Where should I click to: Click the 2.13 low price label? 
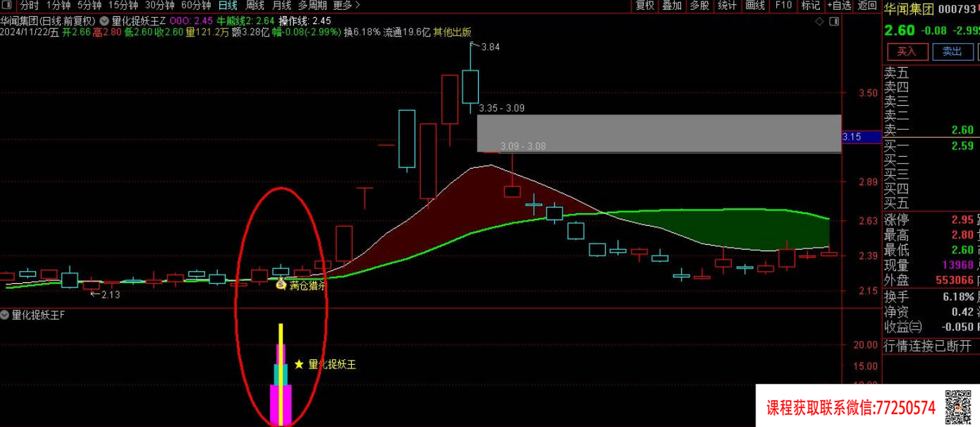click(x=111, y=294)
